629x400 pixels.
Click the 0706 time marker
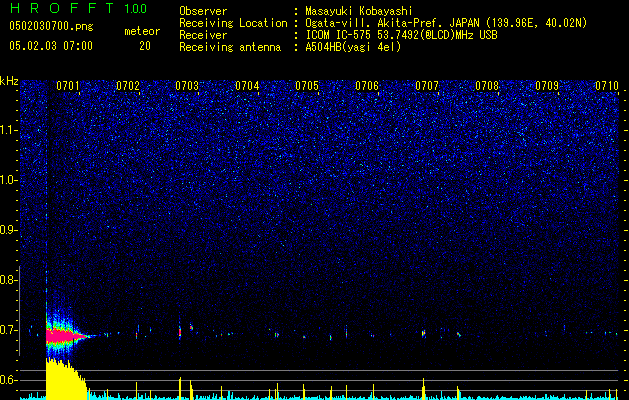click(x=367, y=85)
